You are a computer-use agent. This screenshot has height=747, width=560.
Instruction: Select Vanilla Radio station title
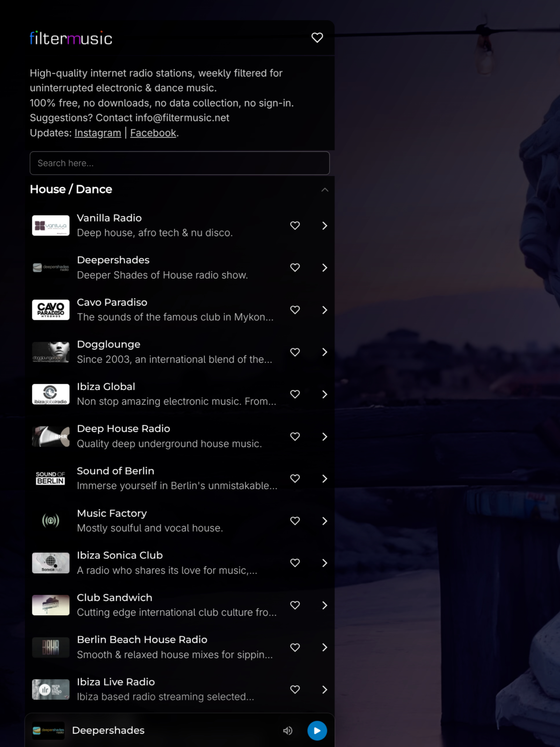coord(109,218)
